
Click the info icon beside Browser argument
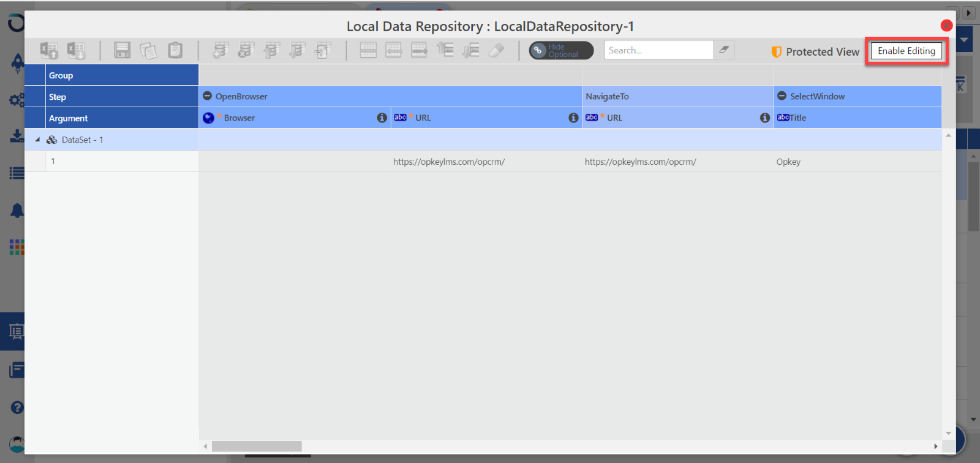coord(382,118)
